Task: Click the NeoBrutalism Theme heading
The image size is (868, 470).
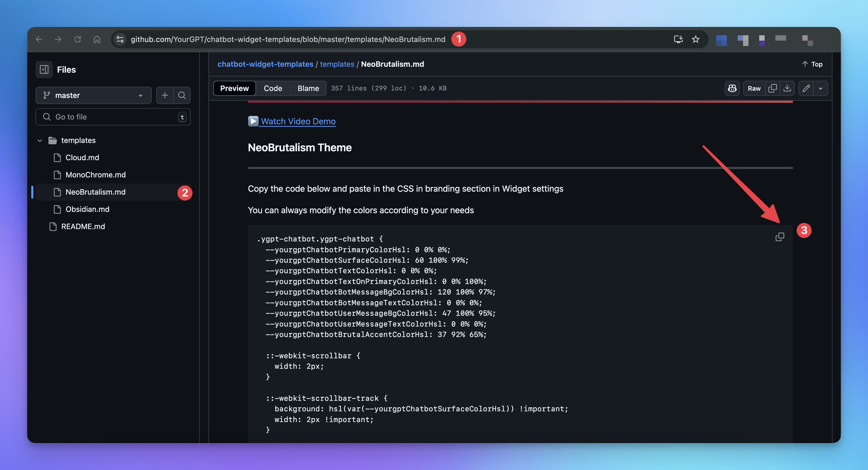Action: click(300, 148)
